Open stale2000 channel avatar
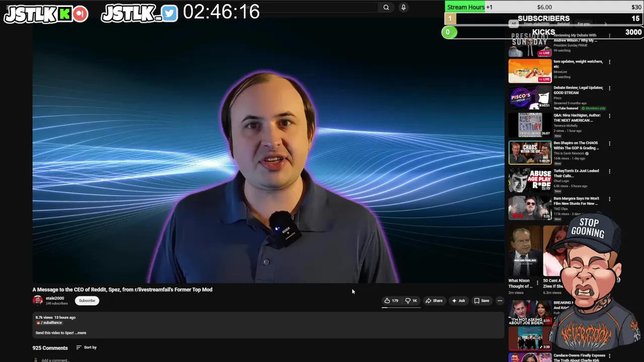 (x=38, y=301)
